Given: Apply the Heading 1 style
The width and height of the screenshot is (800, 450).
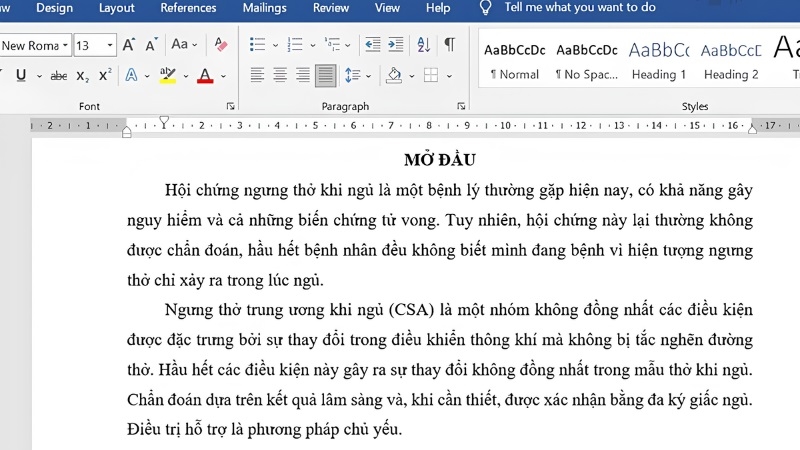Looking at the screenshot, I should (x=659, y=61).
